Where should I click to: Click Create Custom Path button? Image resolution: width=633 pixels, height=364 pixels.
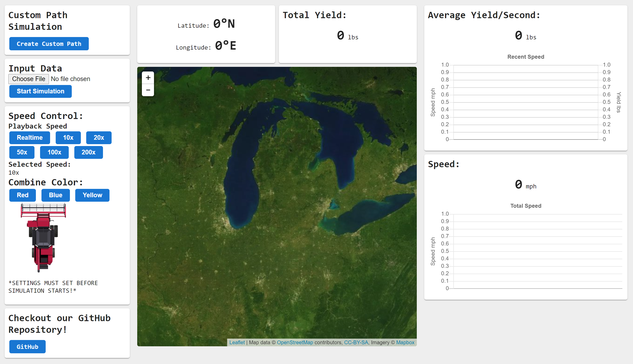point(49,44)
